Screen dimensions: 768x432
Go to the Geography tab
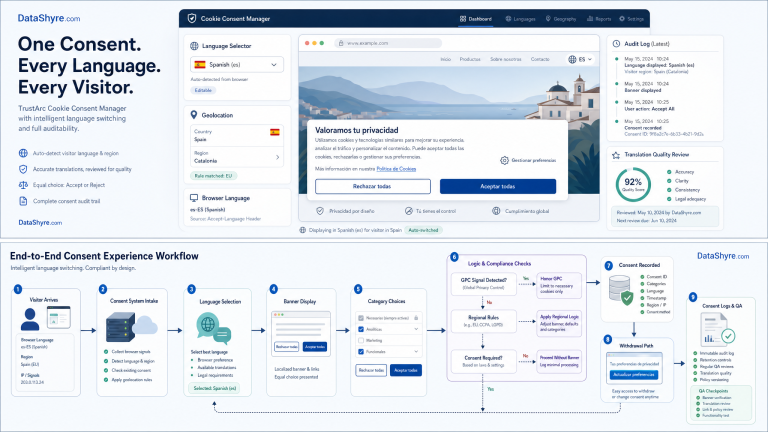561,19
